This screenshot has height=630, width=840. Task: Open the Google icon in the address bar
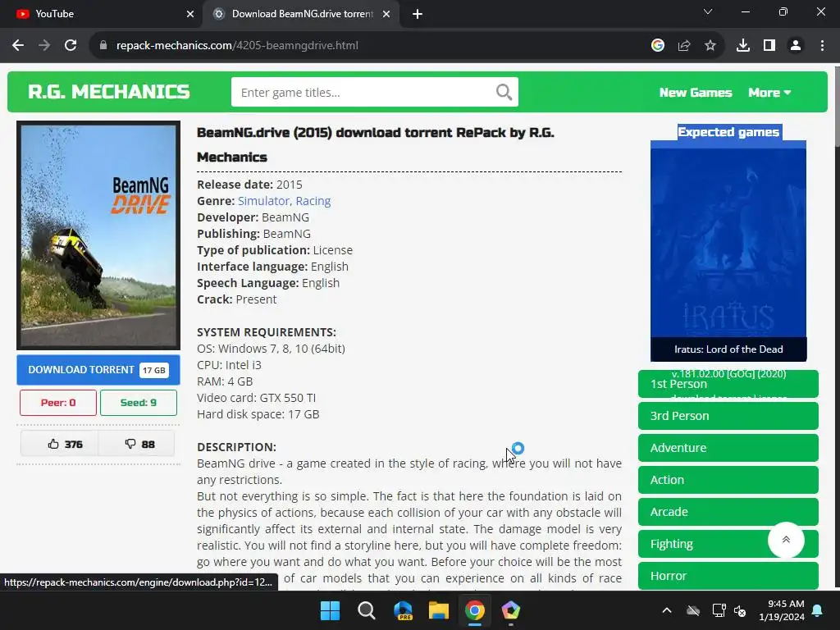point(658,46)
